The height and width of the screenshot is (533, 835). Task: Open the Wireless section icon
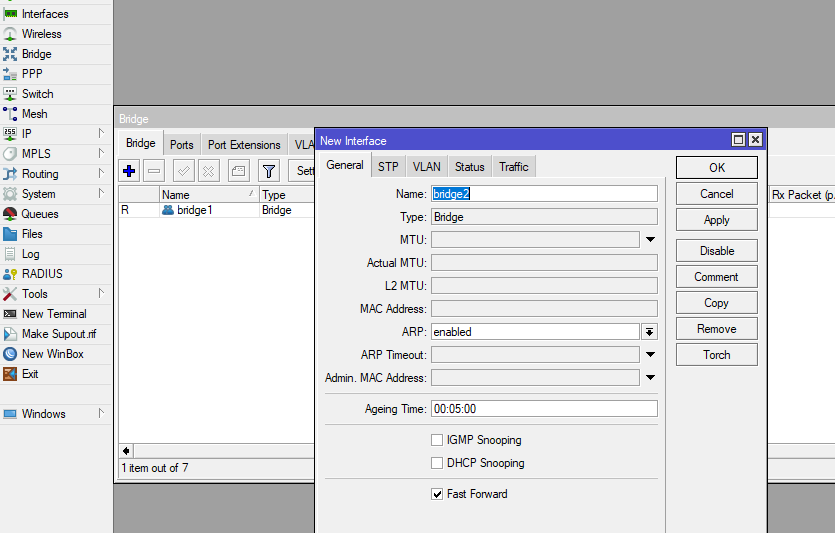(x=10, y=34)
